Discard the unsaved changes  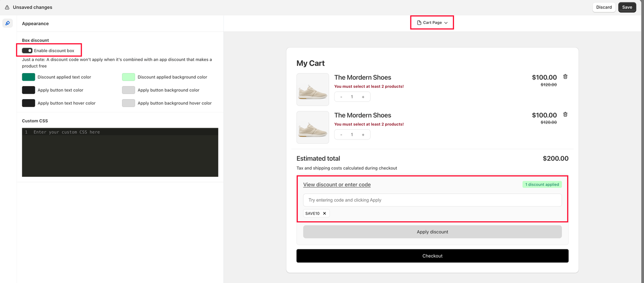coord(604,7)
